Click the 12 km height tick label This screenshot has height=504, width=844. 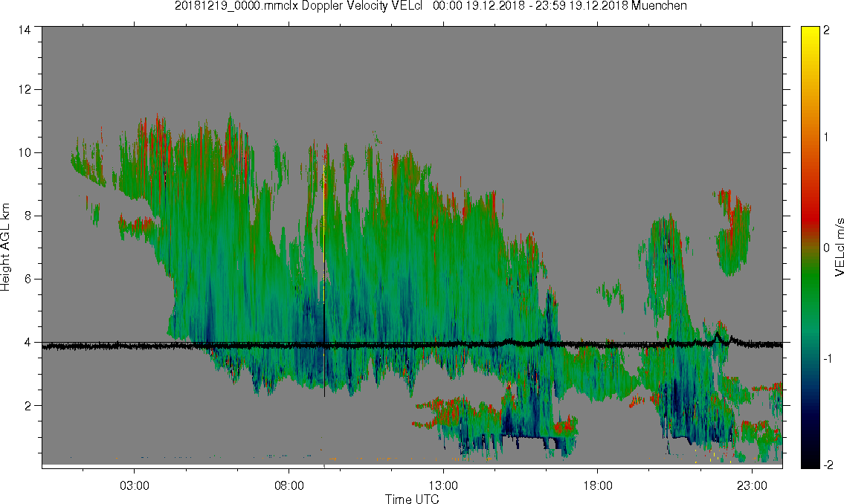coord(25,89)
